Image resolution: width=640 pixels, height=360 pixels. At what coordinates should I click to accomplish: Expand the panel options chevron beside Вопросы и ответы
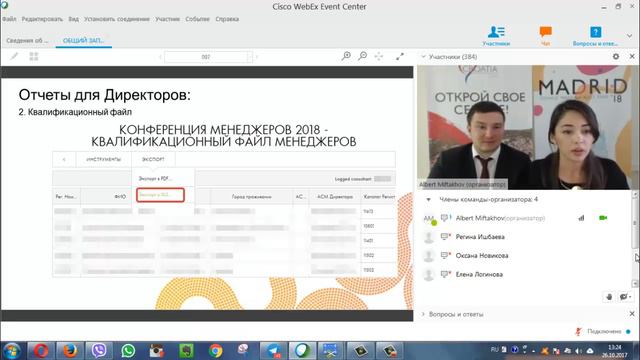629,36
